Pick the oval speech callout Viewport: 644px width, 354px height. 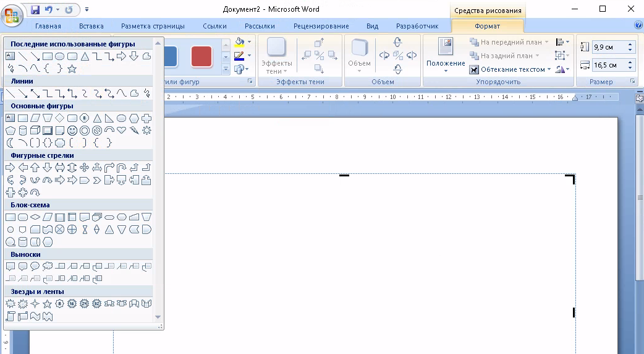(35, 266)
